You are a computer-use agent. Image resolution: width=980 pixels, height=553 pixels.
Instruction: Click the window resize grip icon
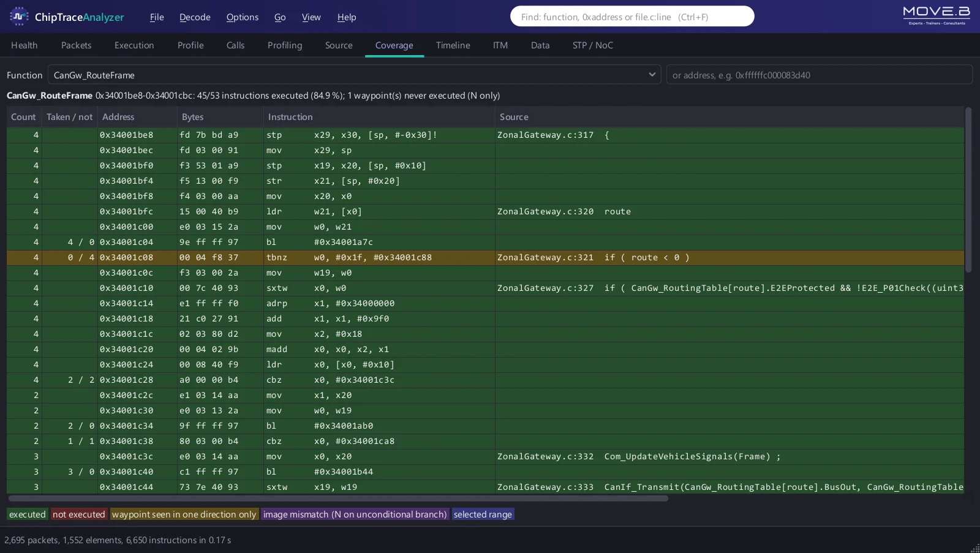pos(974,547)
